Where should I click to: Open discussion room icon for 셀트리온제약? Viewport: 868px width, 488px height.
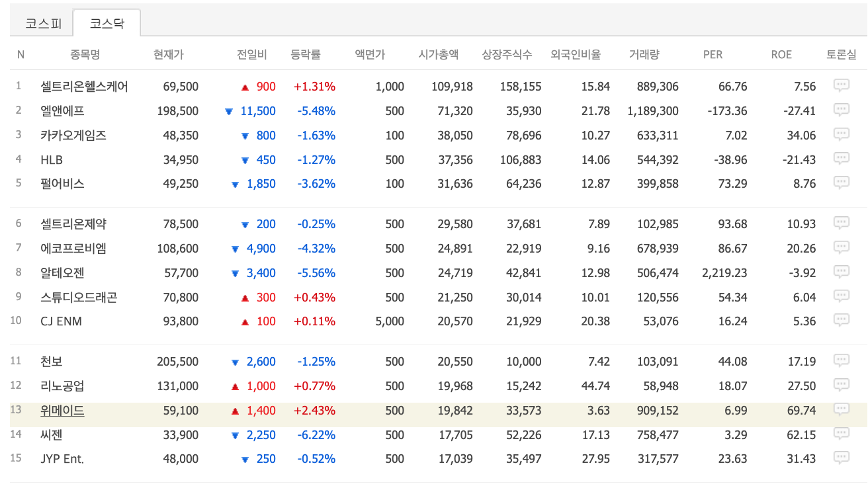[841, 223]
